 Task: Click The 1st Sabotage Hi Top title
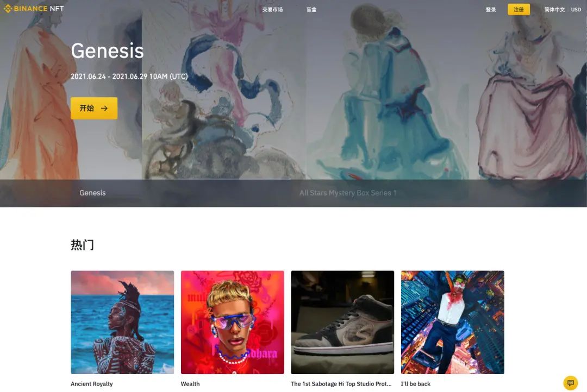tap(341, 384)
